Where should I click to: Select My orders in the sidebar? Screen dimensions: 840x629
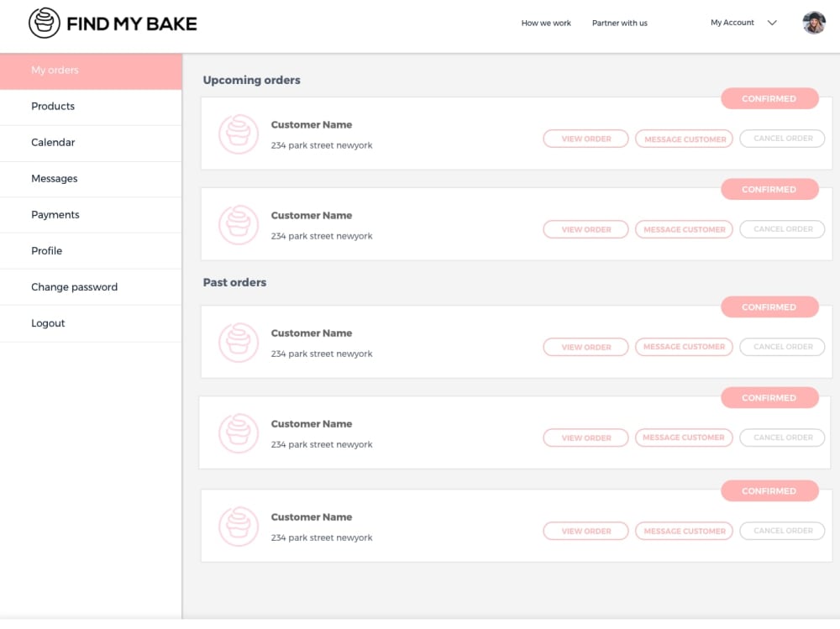tap(91, 71)
